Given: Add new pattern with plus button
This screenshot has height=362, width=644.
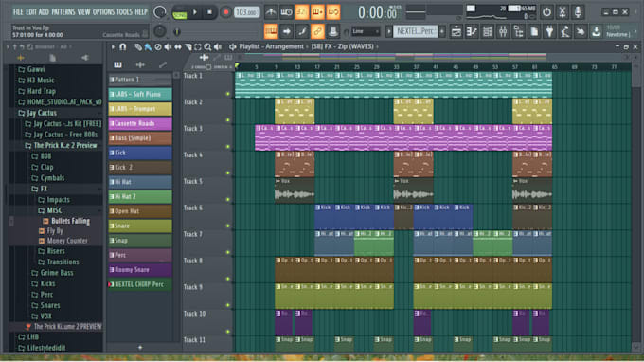Looking at the screenshot, I should pos(442,31).
